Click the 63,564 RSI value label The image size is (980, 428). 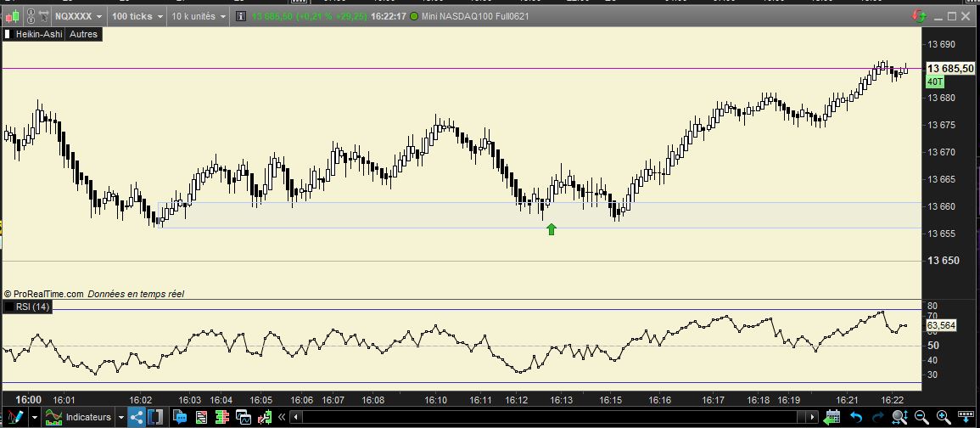(x=941, y=325)
